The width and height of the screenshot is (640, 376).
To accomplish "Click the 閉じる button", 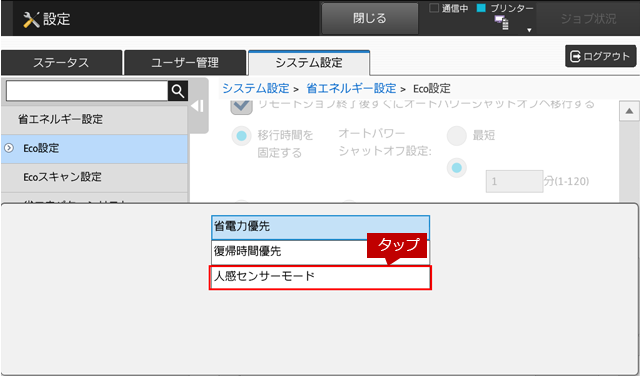I will pyautogui.click(x=370, y=18).
